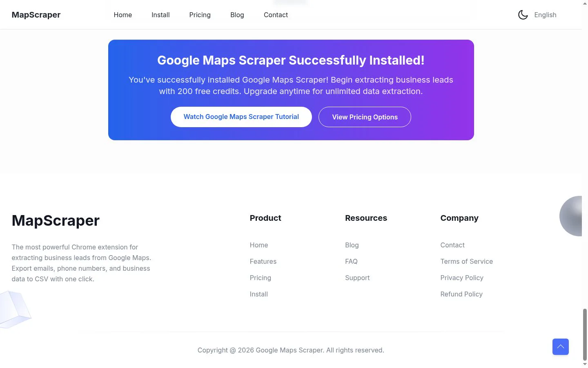Screen dimensions: 588x368
Task: Click the scroll-to-top arrow button
Action: pos(561,347)
